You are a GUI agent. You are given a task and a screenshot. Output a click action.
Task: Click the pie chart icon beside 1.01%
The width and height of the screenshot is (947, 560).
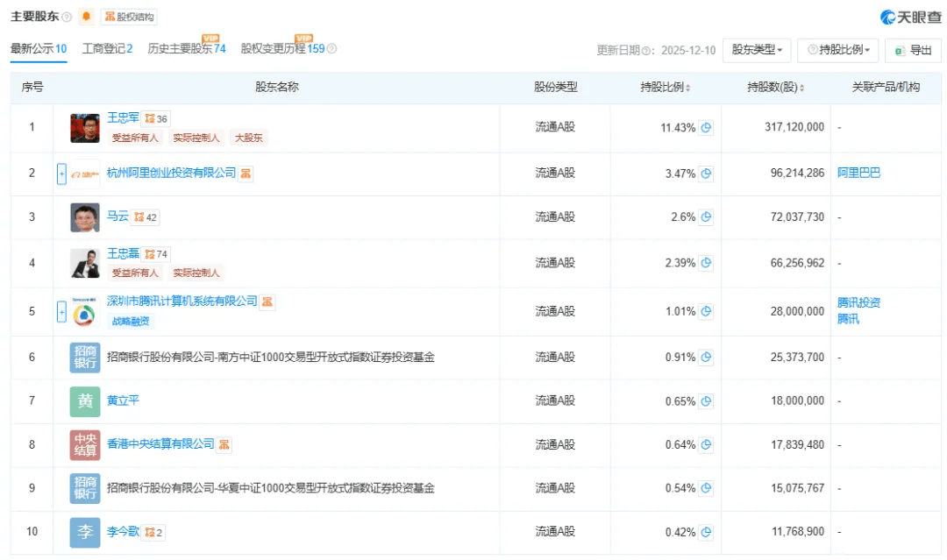706,311
